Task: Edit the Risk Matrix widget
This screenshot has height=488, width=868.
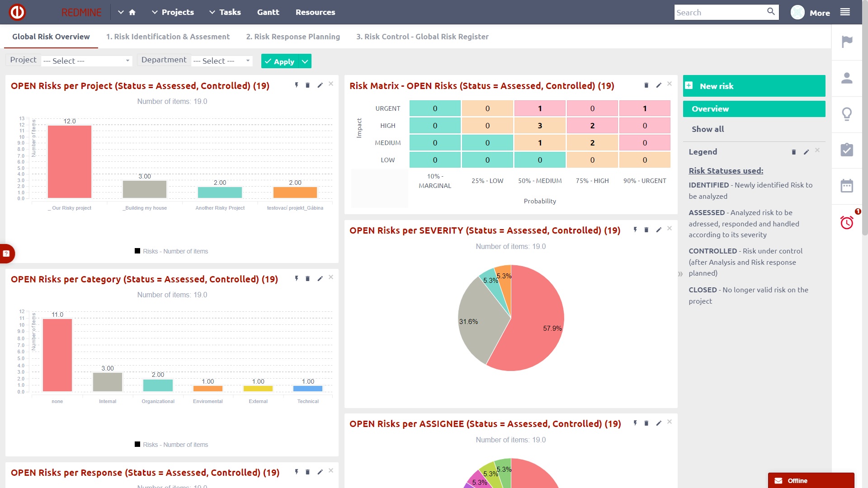Action: (659, 85)
